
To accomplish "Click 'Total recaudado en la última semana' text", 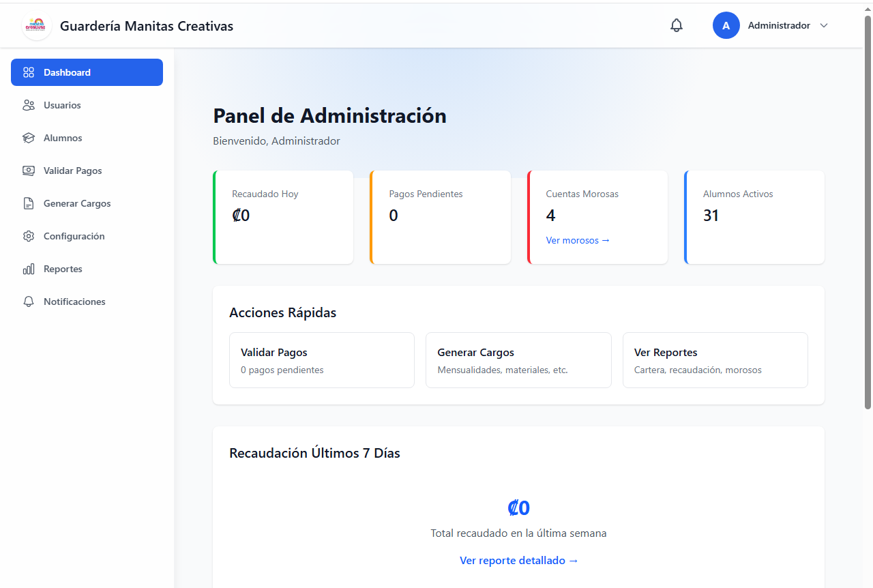I will [x=518, y=533].
